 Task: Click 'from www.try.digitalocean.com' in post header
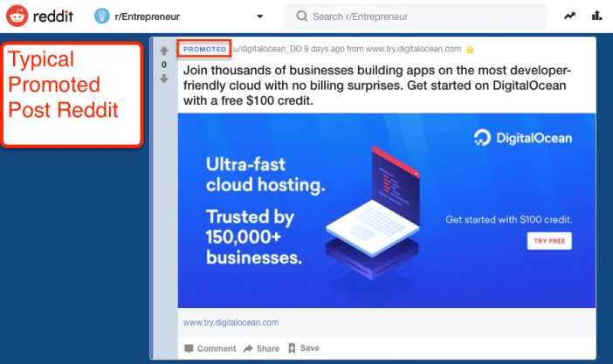pos(403,49)
